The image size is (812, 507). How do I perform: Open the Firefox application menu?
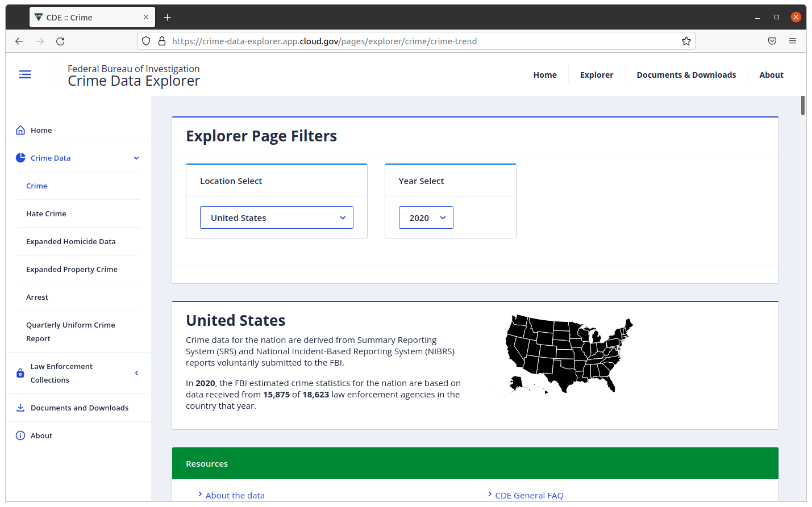point(793,41)
